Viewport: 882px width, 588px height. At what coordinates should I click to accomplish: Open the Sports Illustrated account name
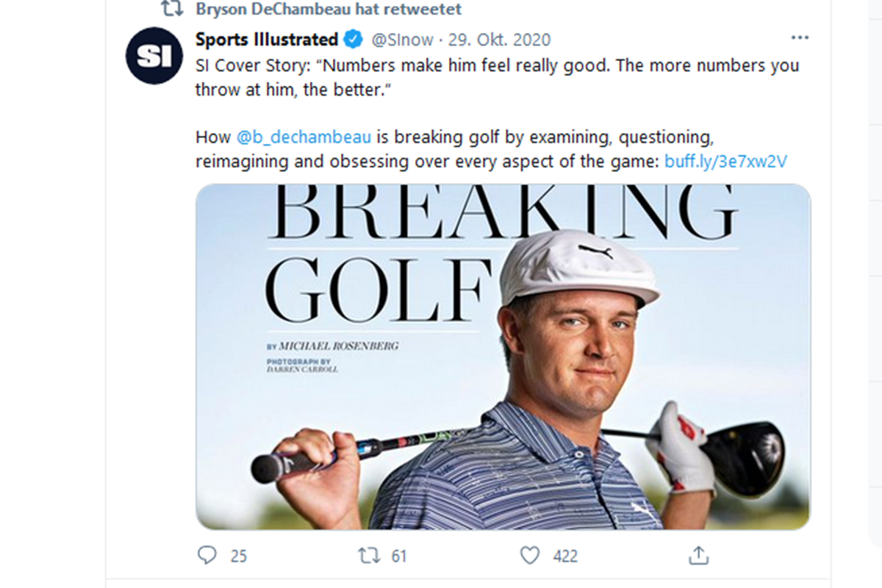266,39
